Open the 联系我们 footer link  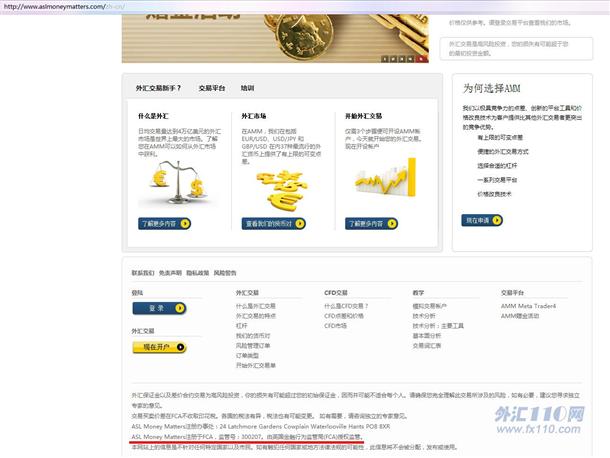point(143,273)
